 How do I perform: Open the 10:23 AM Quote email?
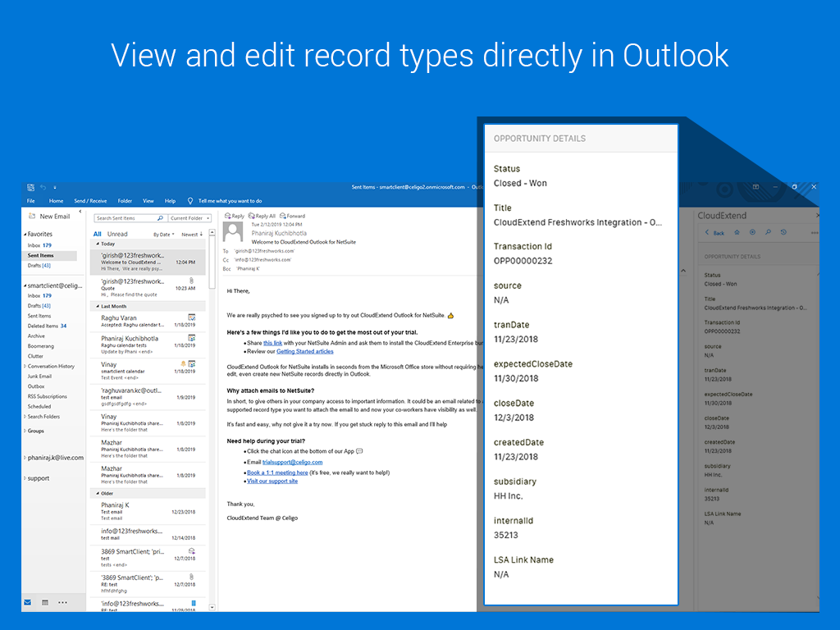point(148,288)
